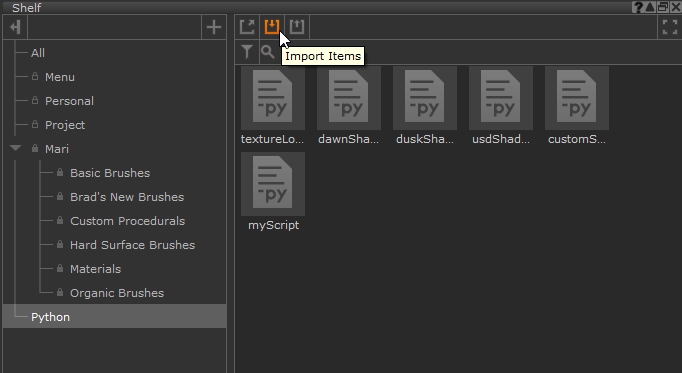Open Organic Brushes shelf
The height and width of the screenshot is (373, 682).
point(117,293)
